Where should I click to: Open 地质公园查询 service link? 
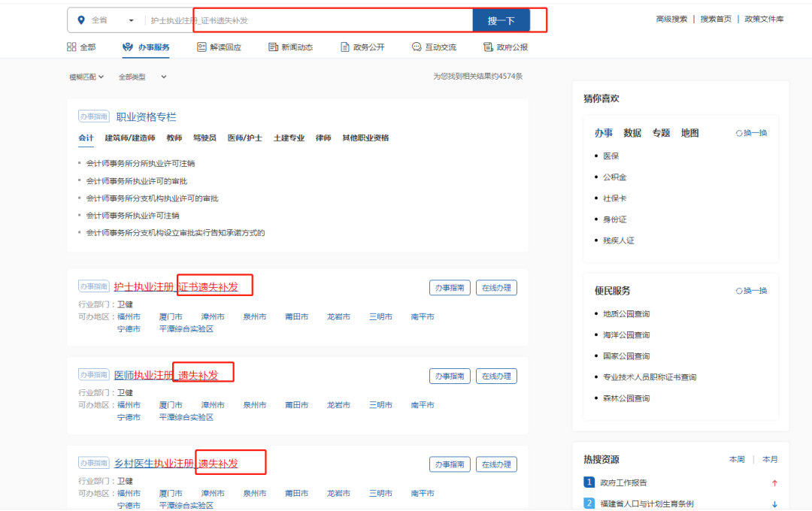tap(626, 314)
